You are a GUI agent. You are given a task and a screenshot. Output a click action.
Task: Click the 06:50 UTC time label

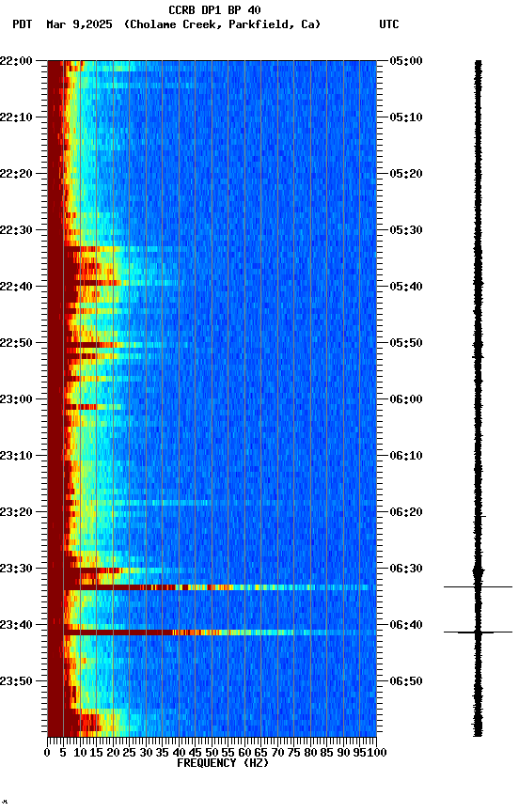tap(405, 682)
